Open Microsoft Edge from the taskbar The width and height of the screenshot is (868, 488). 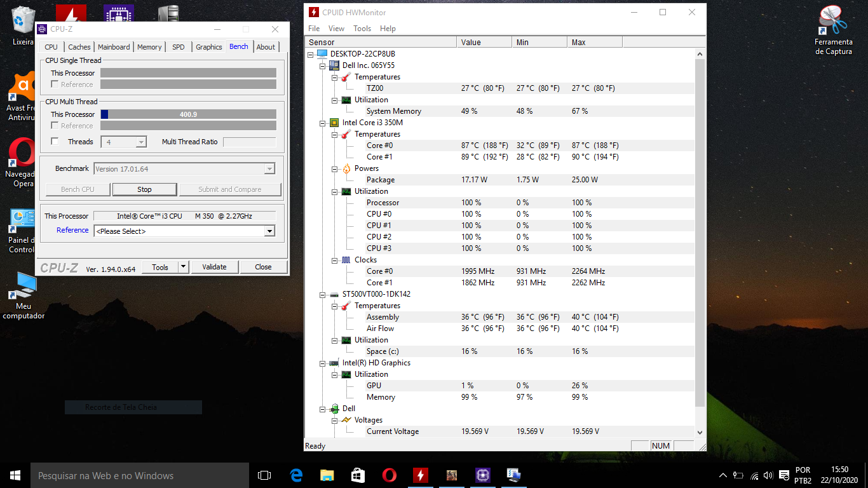296,475
